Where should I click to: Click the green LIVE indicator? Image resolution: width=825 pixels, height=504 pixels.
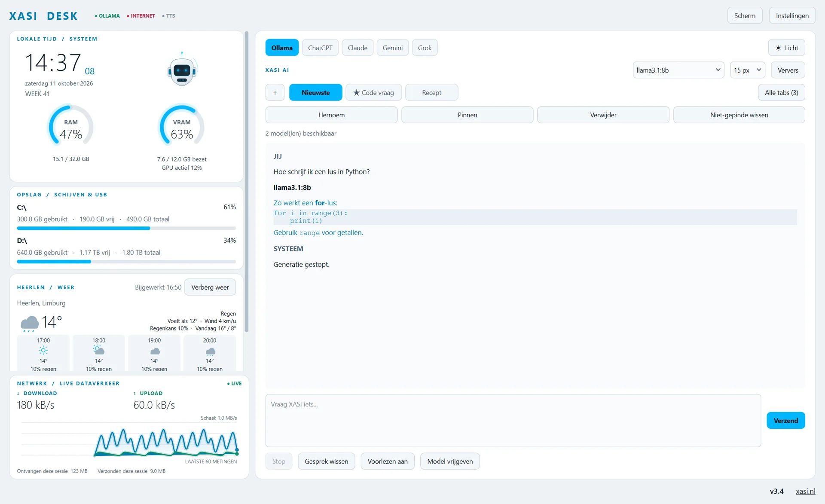point(235,383)
